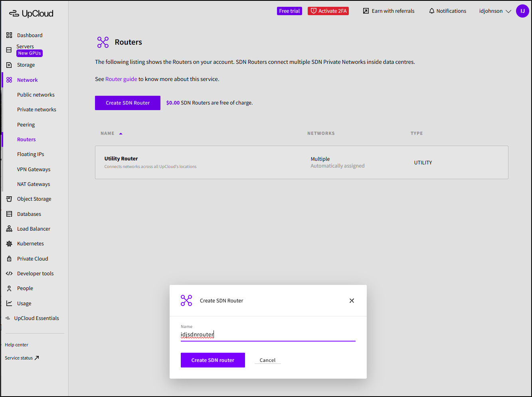Sort the list by NAME column arrow
The height and width of the screenshot is (397, 532).
[121, 134]
